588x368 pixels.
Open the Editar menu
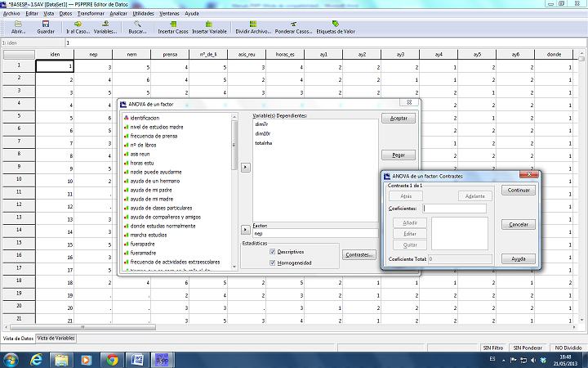tap(32, 14)
